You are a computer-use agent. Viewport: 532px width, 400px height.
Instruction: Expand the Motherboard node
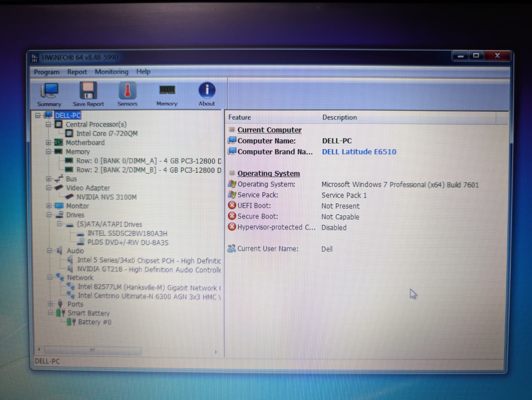click(x=49, y=143)
